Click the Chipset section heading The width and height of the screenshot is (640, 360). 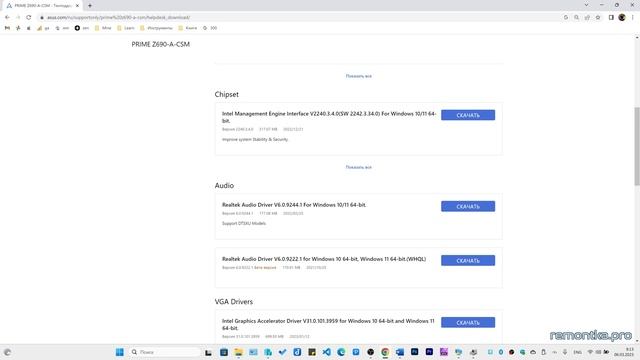pyautogui.click(x=227, y=94)
